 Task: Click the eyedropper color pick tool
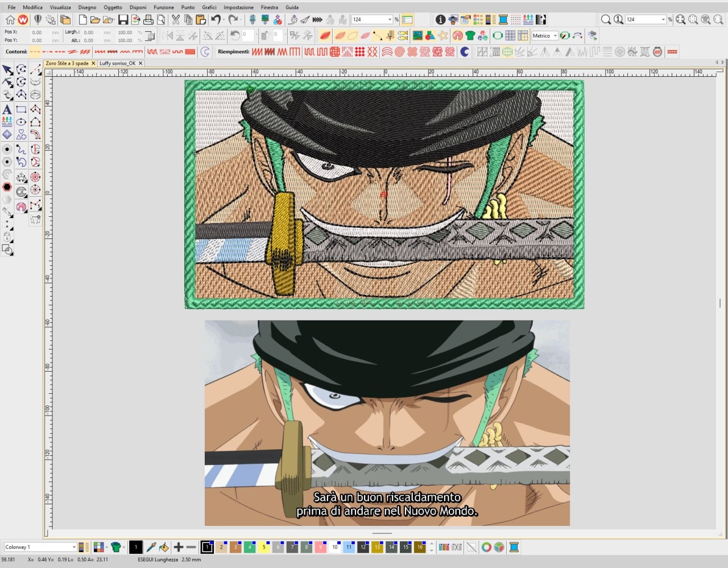(151, 548)
